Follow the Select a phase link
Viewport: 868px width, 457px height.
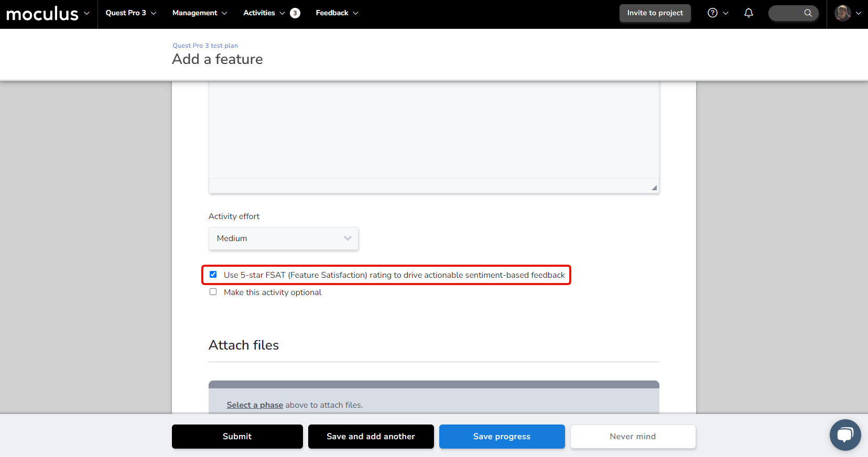[x=255, y=405]
